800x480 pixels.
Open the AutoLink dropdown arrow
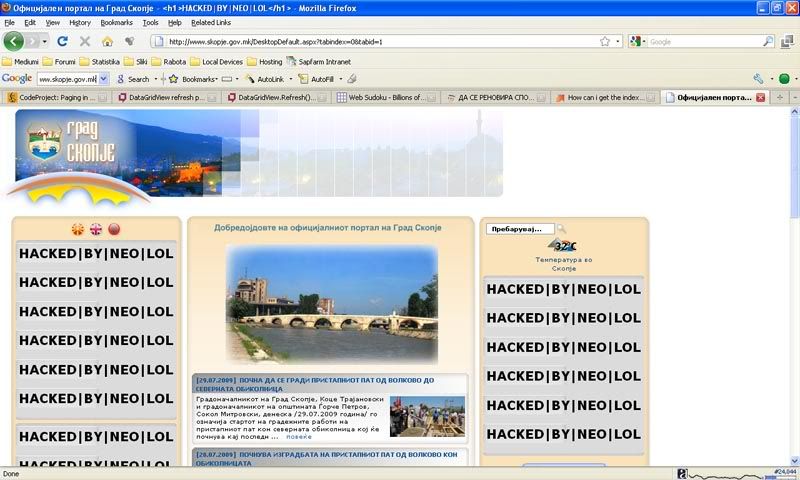[291, 79]
